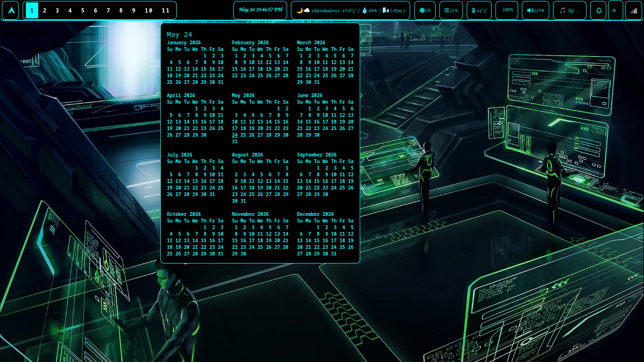Go to workspace 10
644x362 pixels.
click(x=149, y=10)
